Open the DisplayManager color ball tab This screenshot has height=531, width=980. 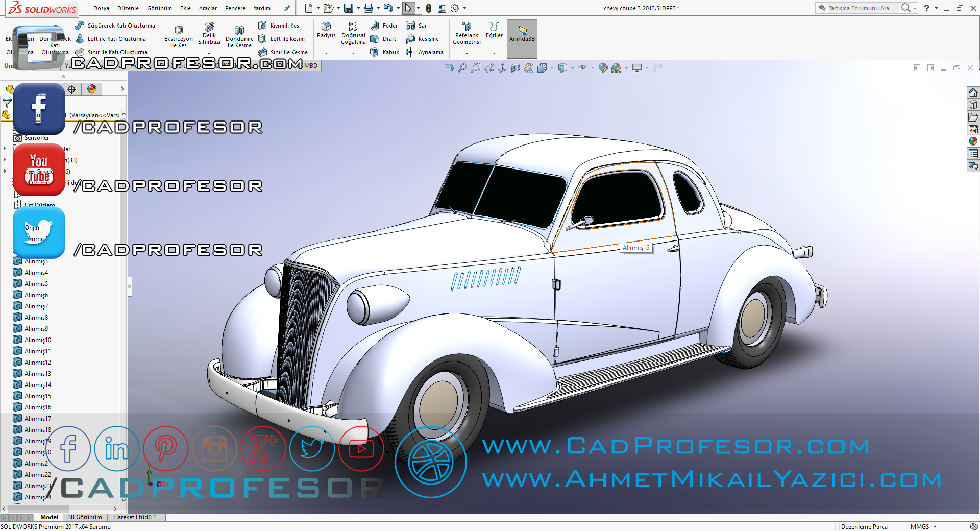[x=92, y=89]
